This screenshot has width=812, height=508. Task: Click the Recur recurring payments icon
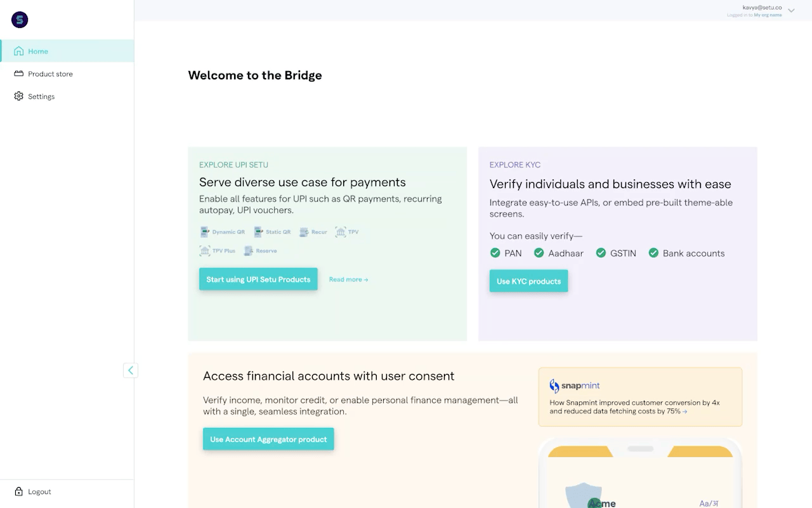[x=304, y=232]
